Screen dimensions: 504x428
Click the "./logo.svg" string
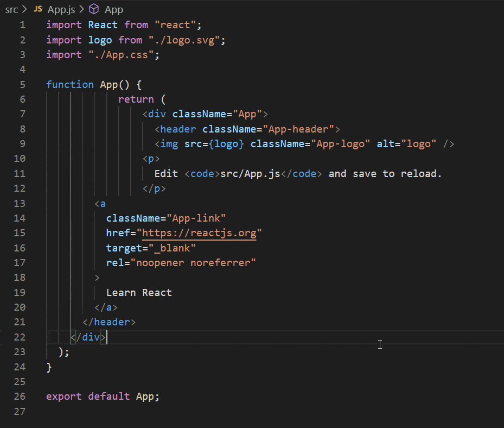point(184,40)
